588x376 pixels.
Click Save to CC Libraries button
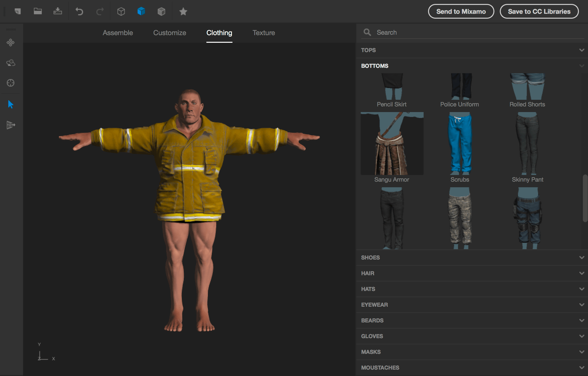coord(539,11)
